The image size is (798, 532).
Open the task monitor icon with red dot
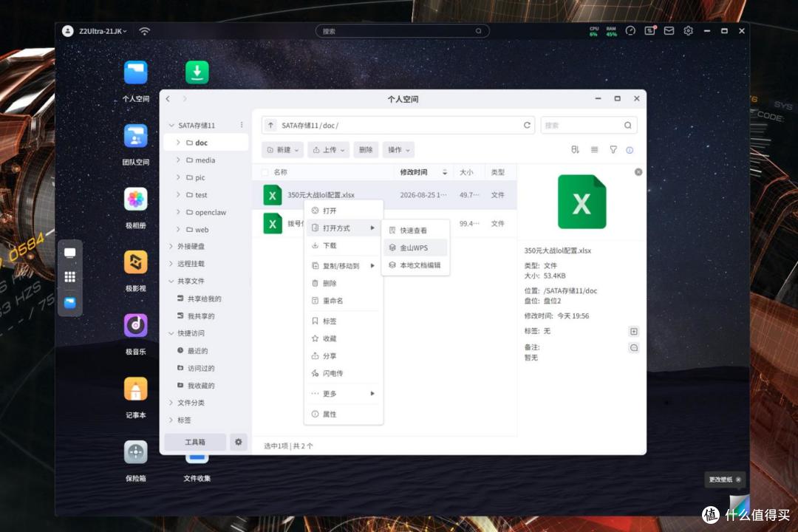click(x=650, y=31)
